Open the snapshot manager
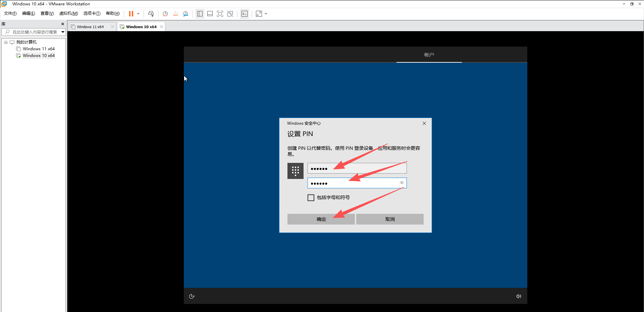Screen dimensions: 644x312 [x=185, y=14]
